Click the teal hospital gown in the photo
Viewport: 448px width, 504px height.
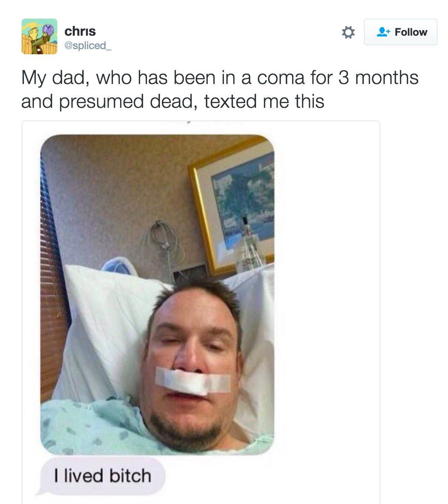pyautogui.click(x=93, y=427)
